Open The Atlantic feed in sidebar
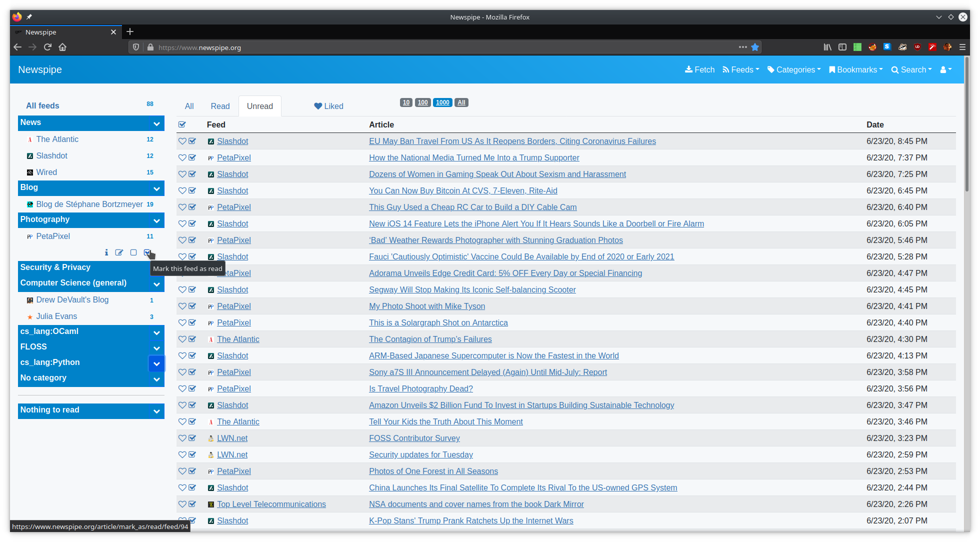This screenshot has width=980, height=542. pyautogui.click(x=57, y=139)
